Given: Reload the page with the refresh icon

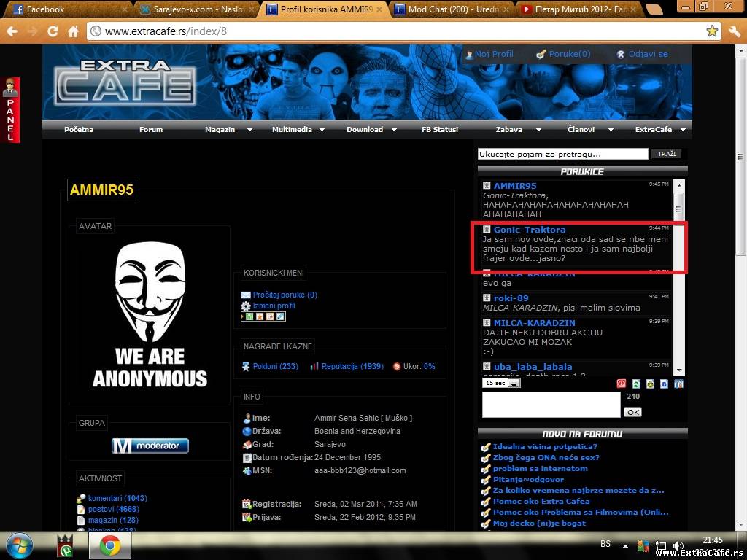Looking at the screenshot, I should pyautogui.click(x=53, y=31).
